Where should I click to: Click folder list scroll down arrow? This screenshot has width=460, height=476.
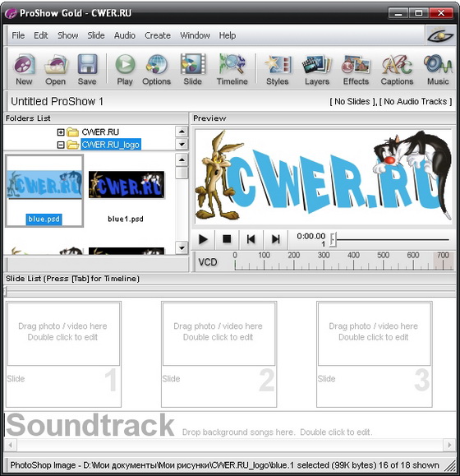[x=182, y=144]
